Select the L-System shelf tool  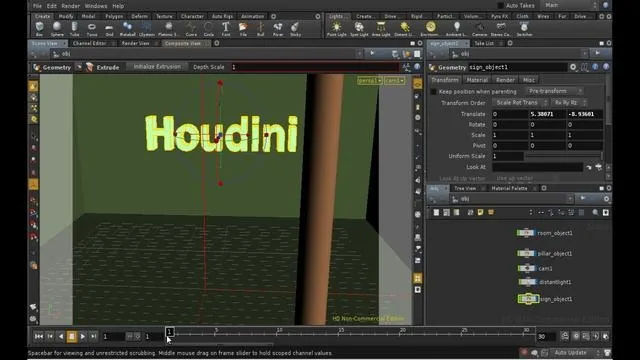tap(147, 29)
